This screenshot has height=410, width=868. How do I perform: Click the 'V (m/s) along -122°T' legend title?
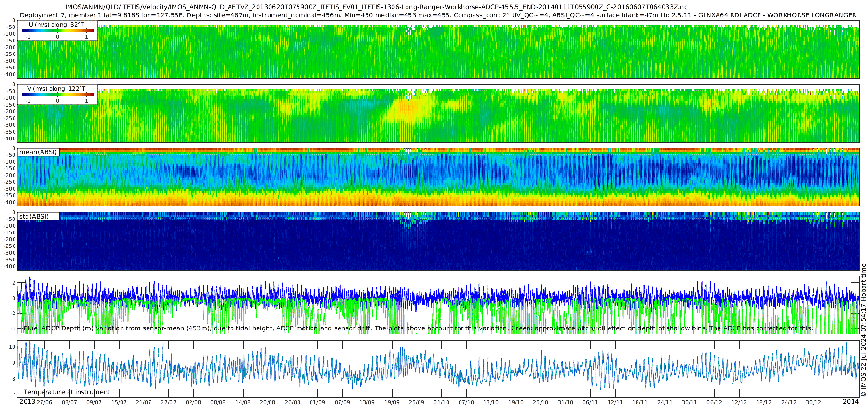pyautogui.click(x=56, y=89)
